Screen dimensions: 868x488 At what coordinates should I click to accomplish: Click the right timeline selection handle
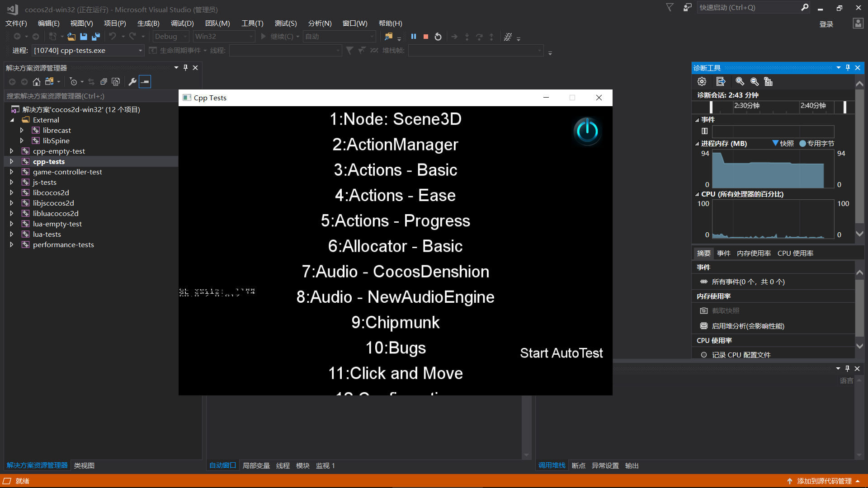[x=844, y=107]
